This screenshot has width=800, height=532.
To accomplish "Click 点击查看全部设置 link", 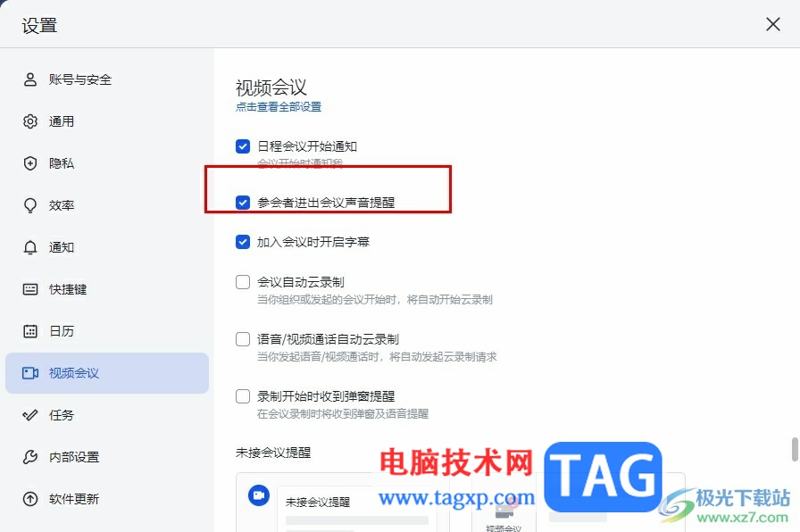I will tap(279, 106).
